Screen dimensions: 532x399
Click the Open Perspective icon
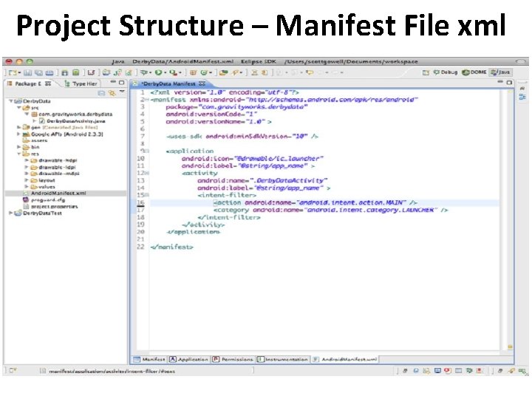coord(426,72)
